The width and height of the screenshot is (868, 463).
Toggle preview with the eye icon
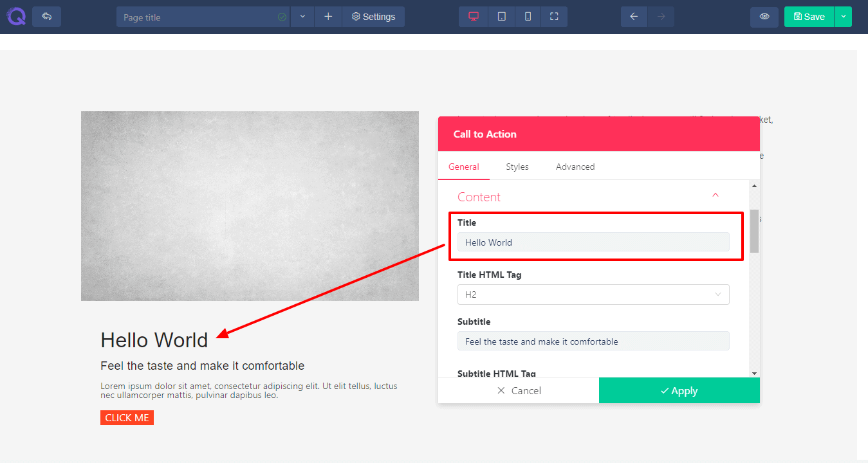(x=764, y=17)
